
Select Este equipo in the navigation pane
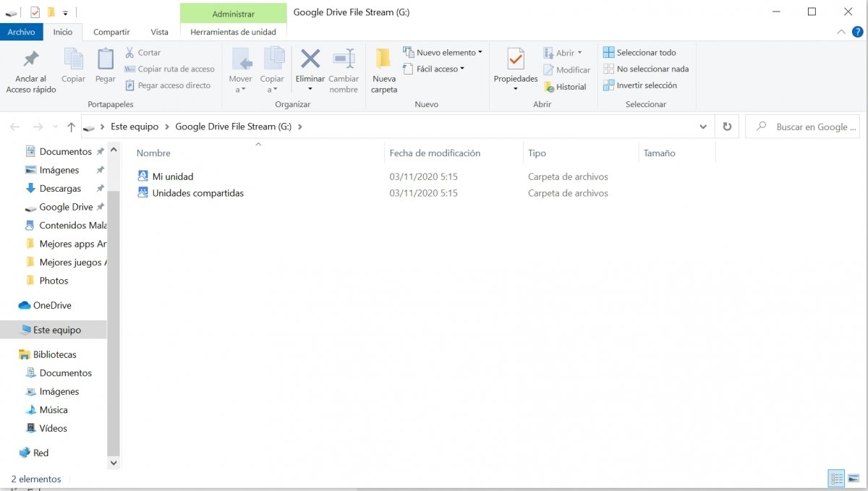[54, 330]
